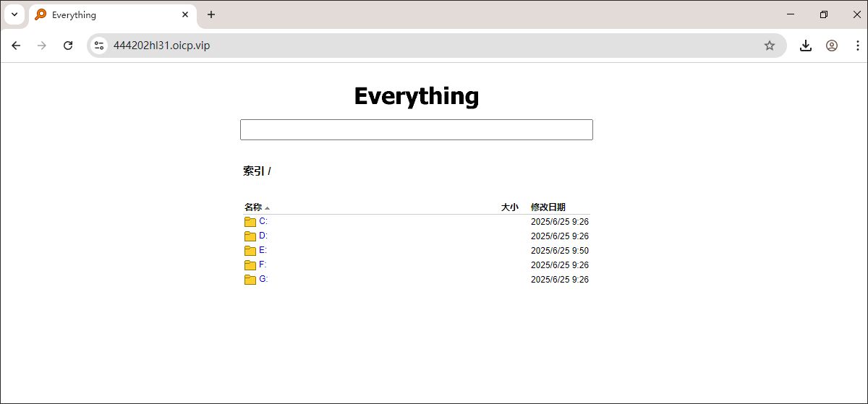Click the modified date in the C: row
The width and height of the screenshot is (868, 404).
click(560, 222)
